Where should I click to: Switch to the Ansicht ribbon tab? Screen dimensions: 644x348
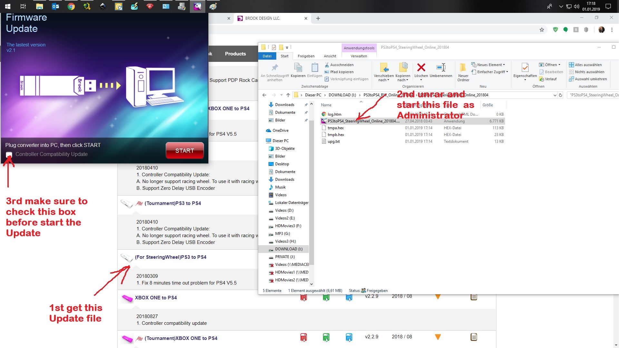(x=330, y=56)
